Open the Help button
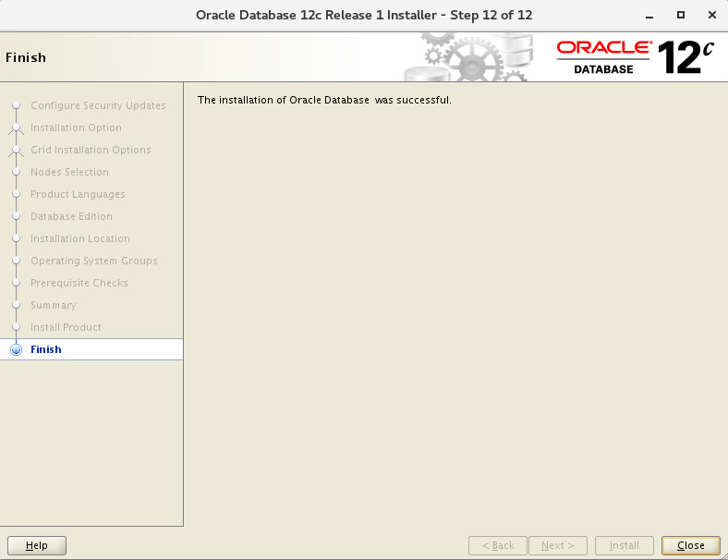Image resolution: width=728 pixels, height=560 pixels. click(37, 545)
